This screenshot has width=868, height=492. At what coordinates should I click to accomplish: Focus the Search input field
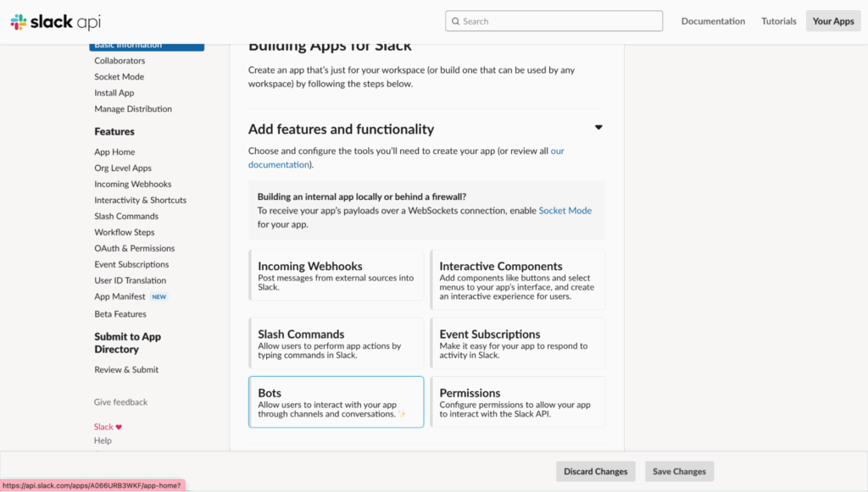pyautogui.click(x=559, y=21)
